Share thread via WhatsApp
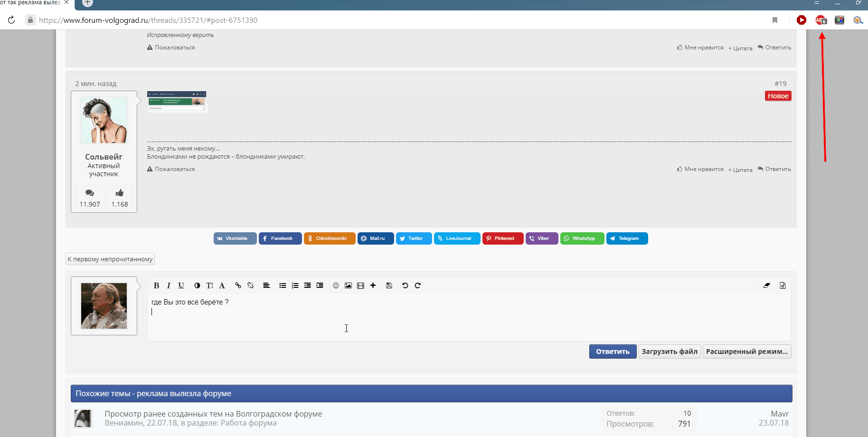Viewport: 868px width, 437px height. [x=582, y=238]
